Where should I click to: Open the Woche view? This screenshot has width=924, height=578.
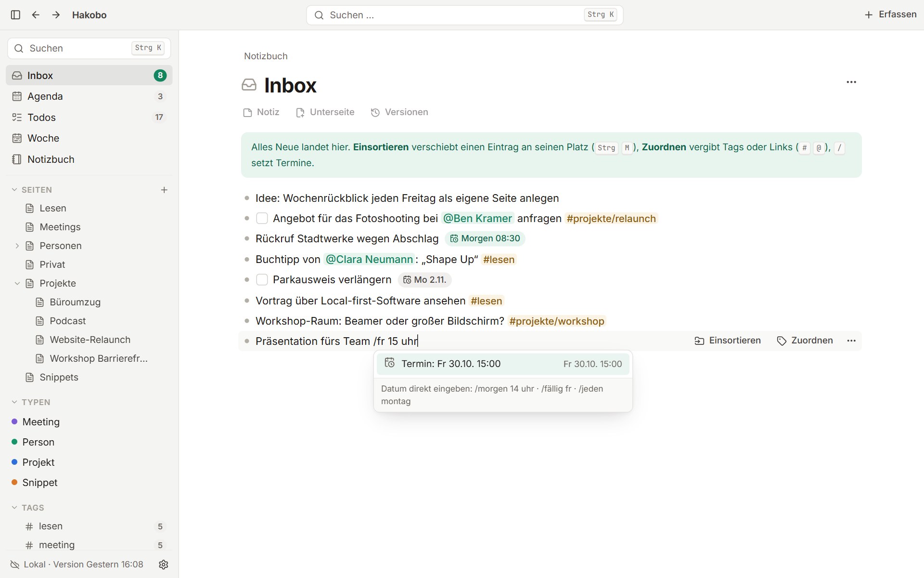pos(89,138)
